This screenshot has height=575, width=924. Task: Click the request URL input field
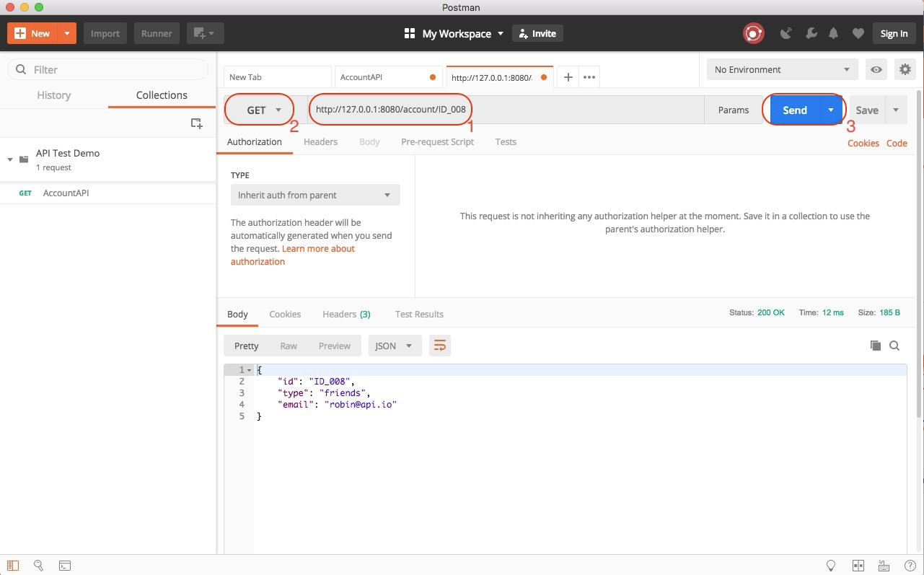pyautogui.click(x=505, y=110)
